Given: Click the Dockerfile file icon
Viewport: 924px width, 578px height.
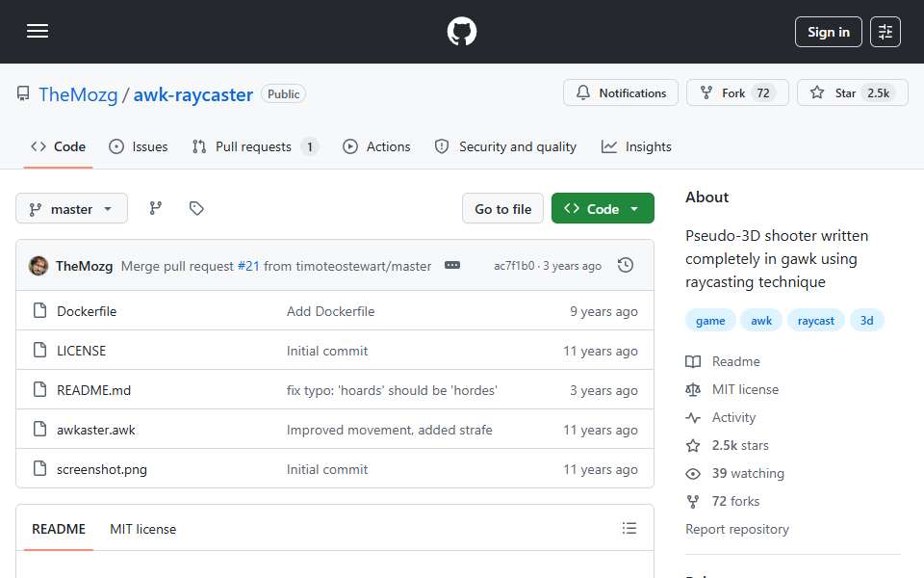Looking at the screenshot, I should click(x=40, y=310).
